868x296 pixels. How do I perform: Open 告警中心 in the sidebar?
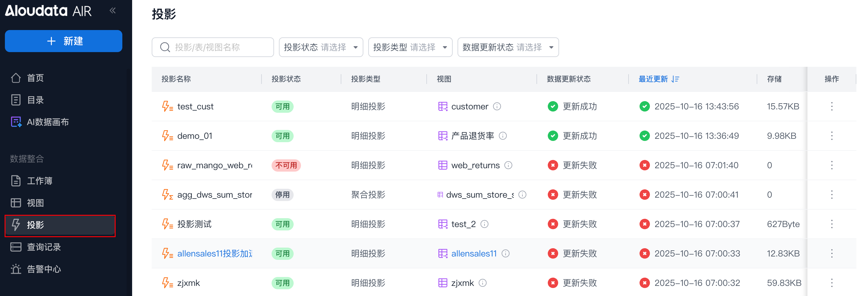coord(44,269)
